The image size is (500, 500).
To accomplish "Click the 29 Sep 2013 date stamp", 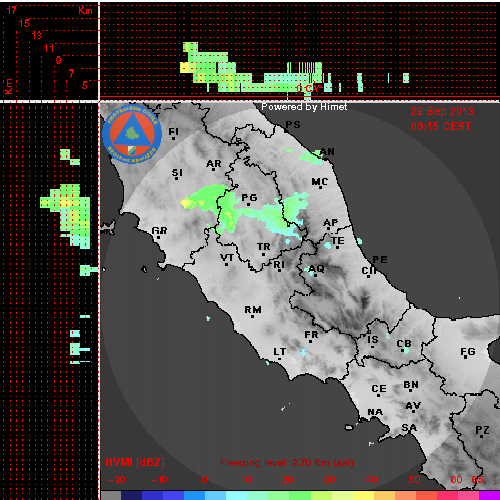I will pyautogui.click(x=442, y=111).
